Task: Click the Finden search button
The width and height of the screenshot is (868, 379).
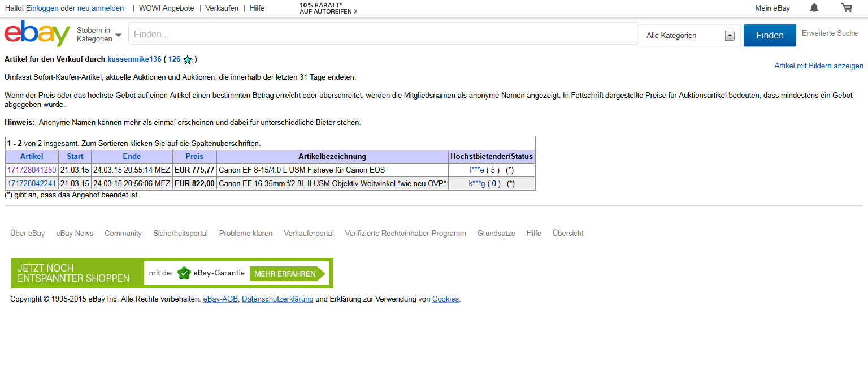Action: click(769, 35)
